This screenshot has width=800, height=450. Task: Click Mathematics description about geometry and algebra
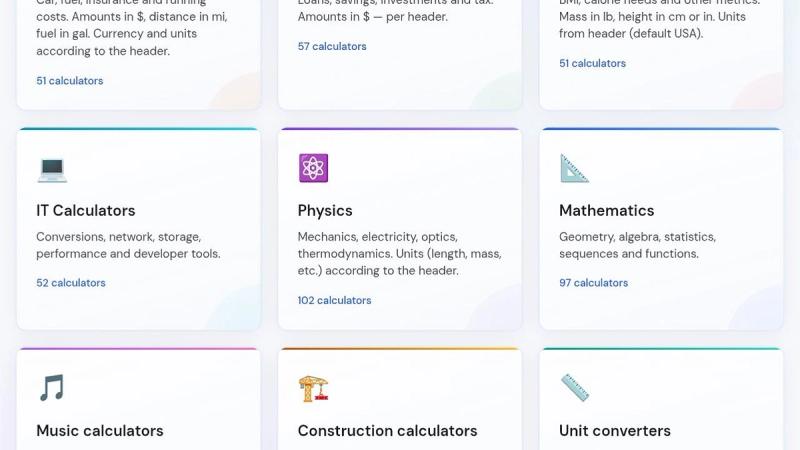[637, 245]
